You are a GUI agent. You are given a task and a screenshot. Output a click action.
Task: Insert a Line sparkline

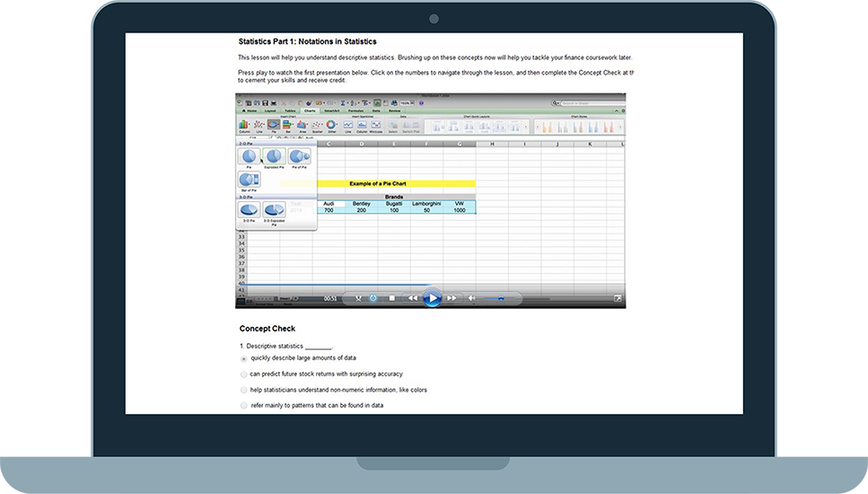pos(347,126)
